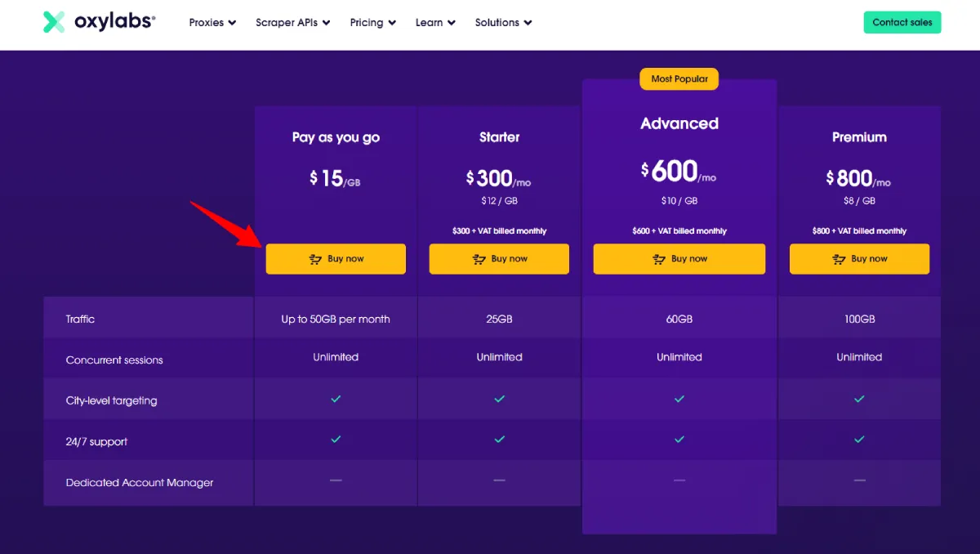Click the 25GB traffic cell

click(x=499, y=319)
